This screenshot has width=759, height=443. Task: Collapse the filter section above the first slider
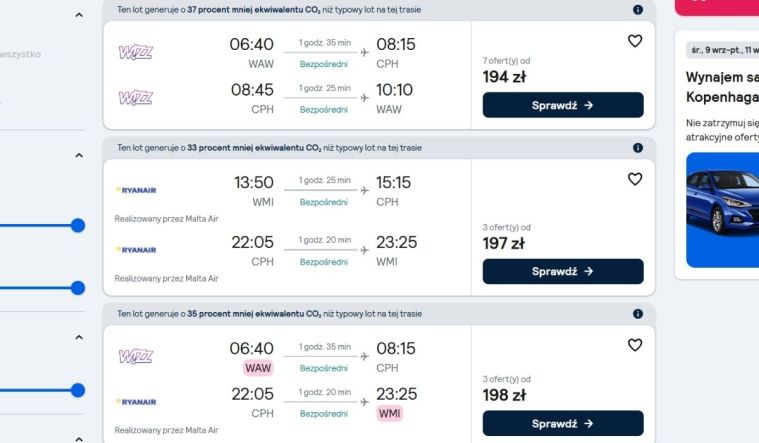[x=79, y=155]
